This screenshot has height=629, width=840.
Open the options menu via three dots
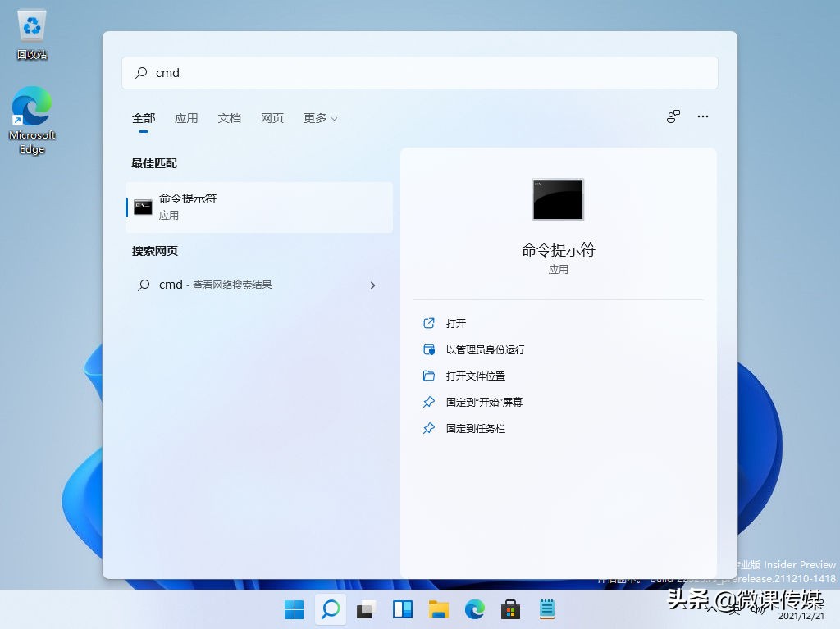pyautogui.click(x=702, y=116)
